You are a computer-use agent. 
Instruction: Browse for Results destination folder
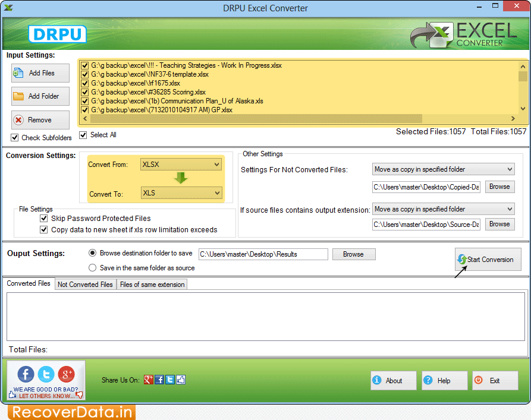[x=354, y=254]
